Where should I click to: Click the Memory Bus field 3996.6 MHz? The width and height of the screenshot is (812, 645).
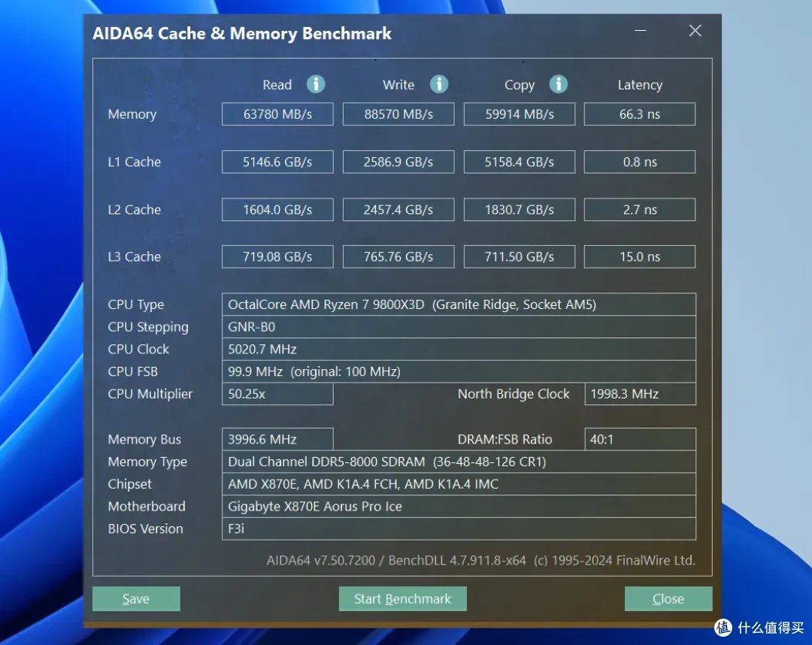[x=277, y=439]
